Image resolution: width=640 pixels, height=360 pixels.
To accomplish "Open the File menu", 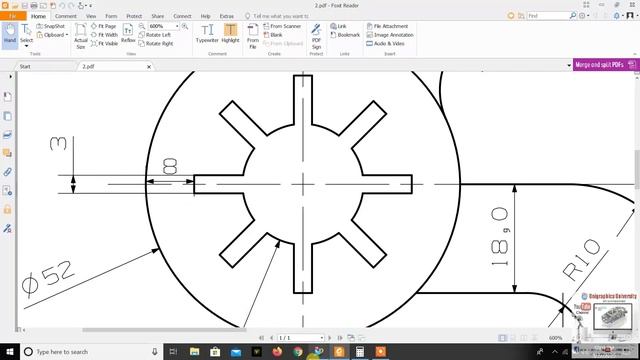I will coord(13,16).
